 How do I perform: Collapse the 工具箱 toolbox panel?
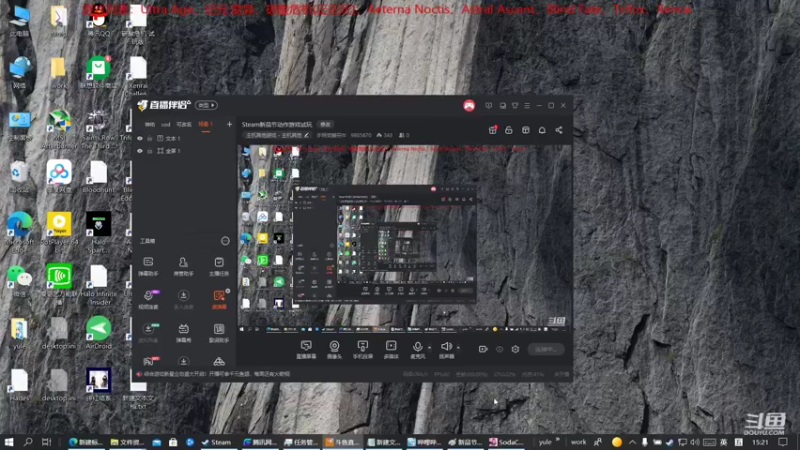click(x=225, y=241)
